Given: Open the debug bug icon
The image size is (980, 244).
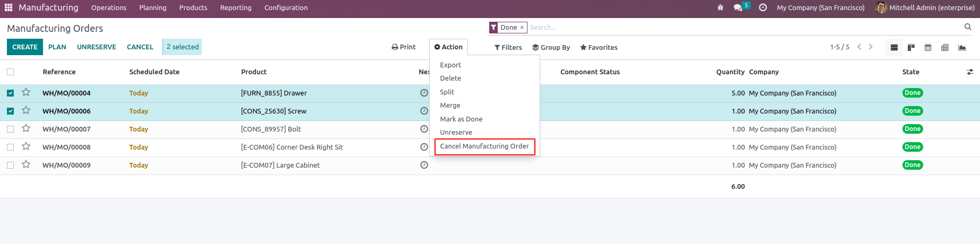Looking at the screenshot, I should [720, 8].
